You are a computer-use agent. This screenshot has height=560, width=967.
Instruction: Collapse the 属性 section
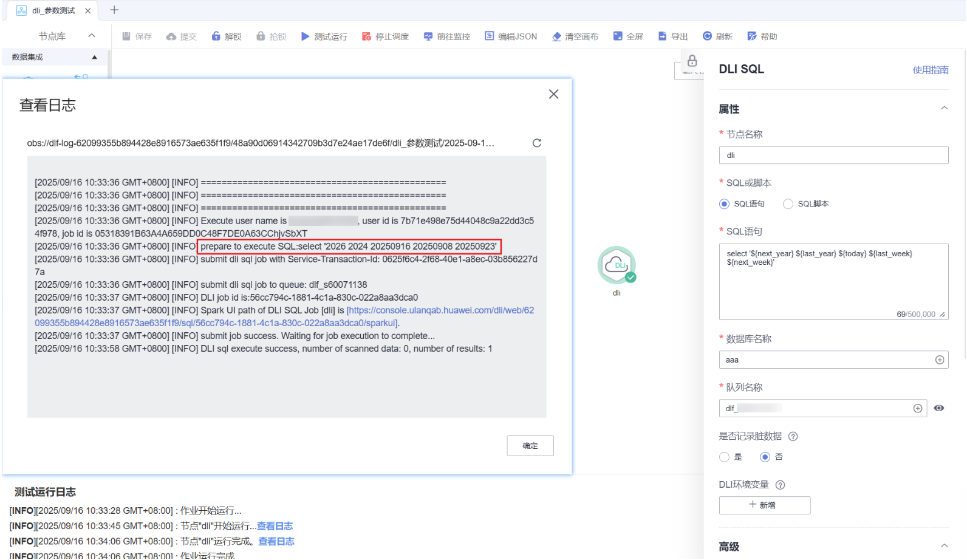(944, 109)
